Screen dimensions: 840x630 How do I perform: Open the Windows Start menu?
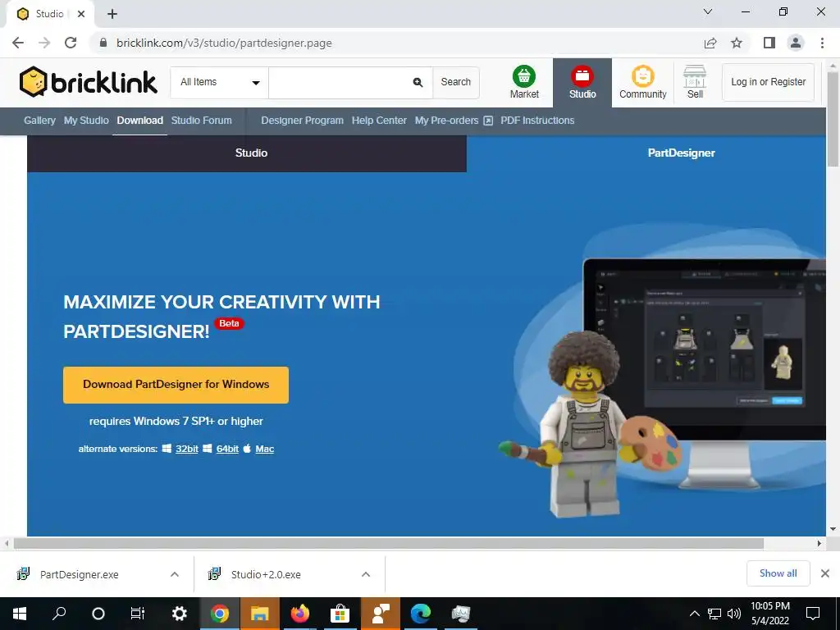pyautogui.click(x=20, y=614)
